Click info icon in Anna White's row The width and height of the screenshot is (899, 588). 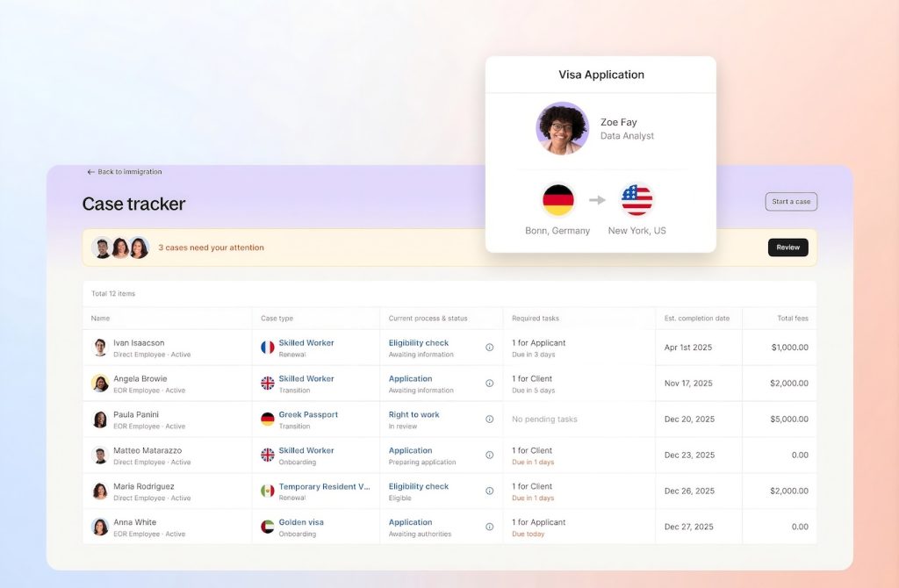[x=489, y=527]
